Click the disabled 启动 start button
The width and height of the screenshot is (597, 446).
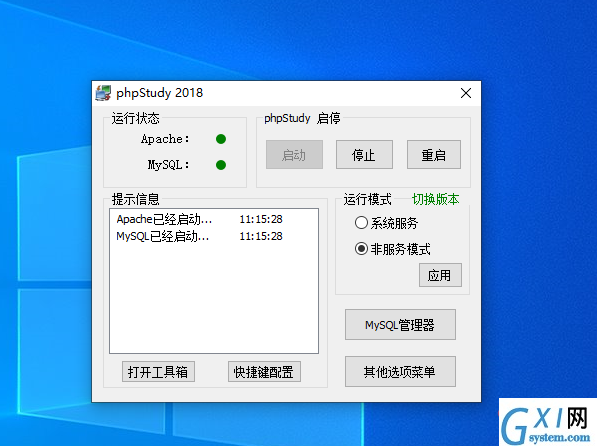[x=294, y=155]
